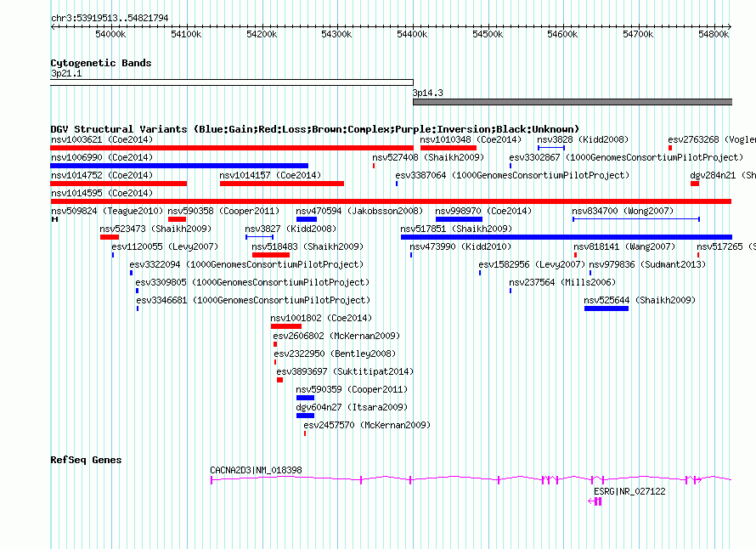This screenshot has height=549, width=756.
Task: Open esv3309805 1000Genomes label
Action: click(252, 283)
